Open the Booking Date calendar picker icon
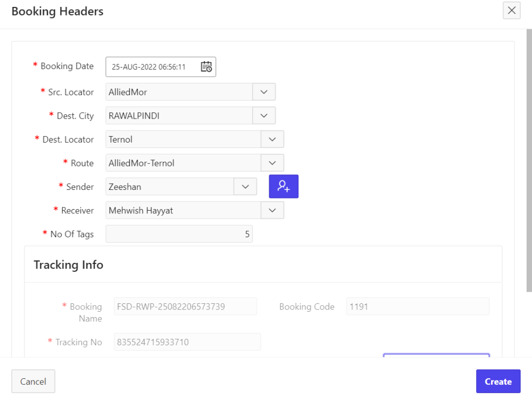The width and height of the screenshot is (532, 399). (206, 67)
